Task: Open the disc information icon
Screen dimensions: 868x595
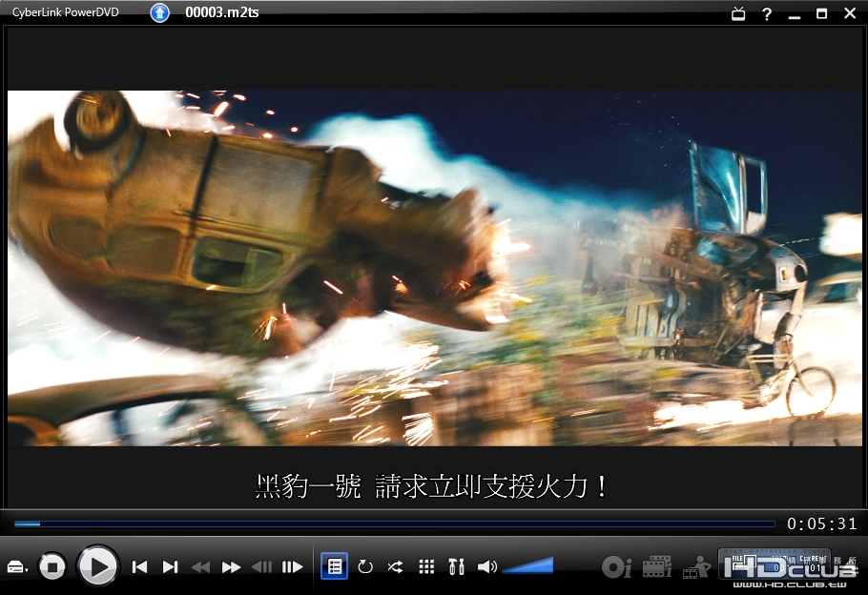Action: pyautogui.click(x=617, y=566)
